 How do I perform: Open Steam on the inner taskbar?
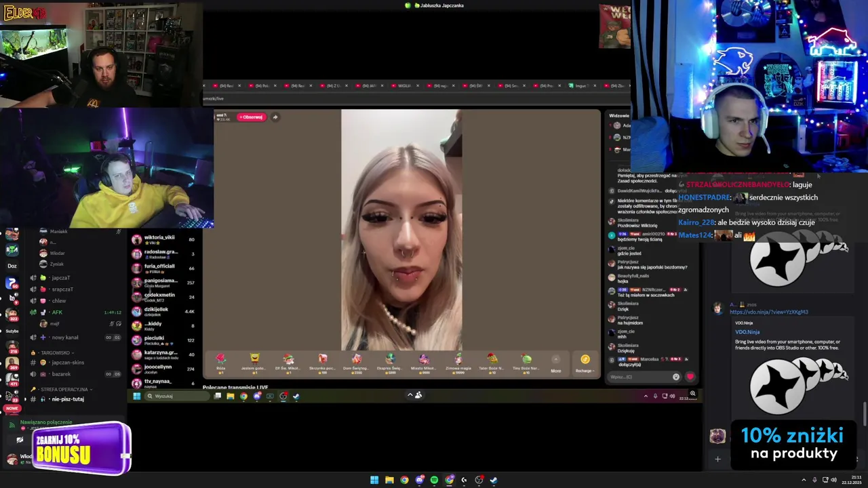tap(296, 396)
